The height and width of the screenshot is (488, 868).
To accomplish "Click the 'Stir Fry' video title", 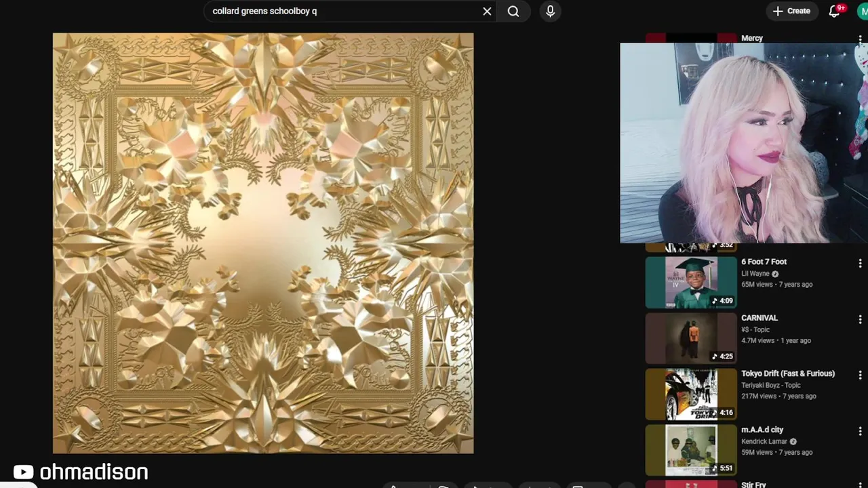I will 753,485.
